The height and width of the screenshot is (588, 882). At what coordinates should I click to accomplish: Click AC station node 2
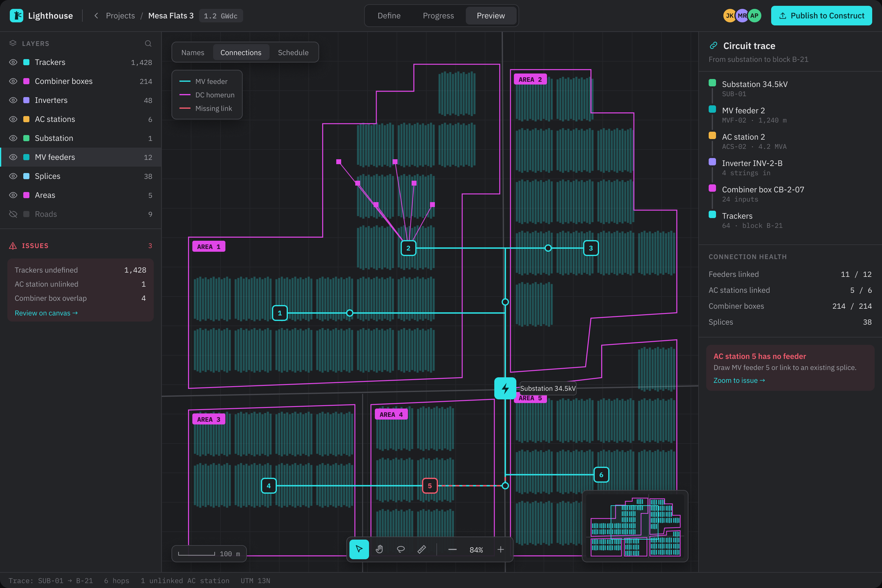click(x=408, y=248)
